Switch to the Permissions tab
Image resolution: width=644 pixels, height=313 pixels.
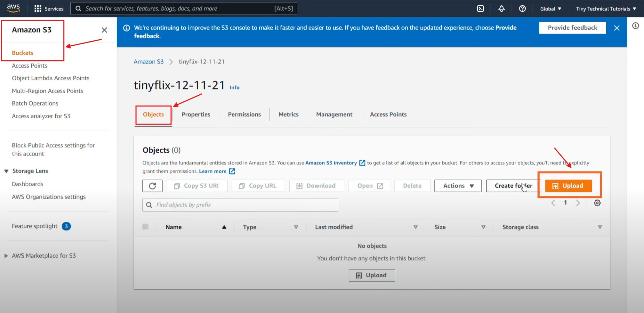(x=244, y=114)
